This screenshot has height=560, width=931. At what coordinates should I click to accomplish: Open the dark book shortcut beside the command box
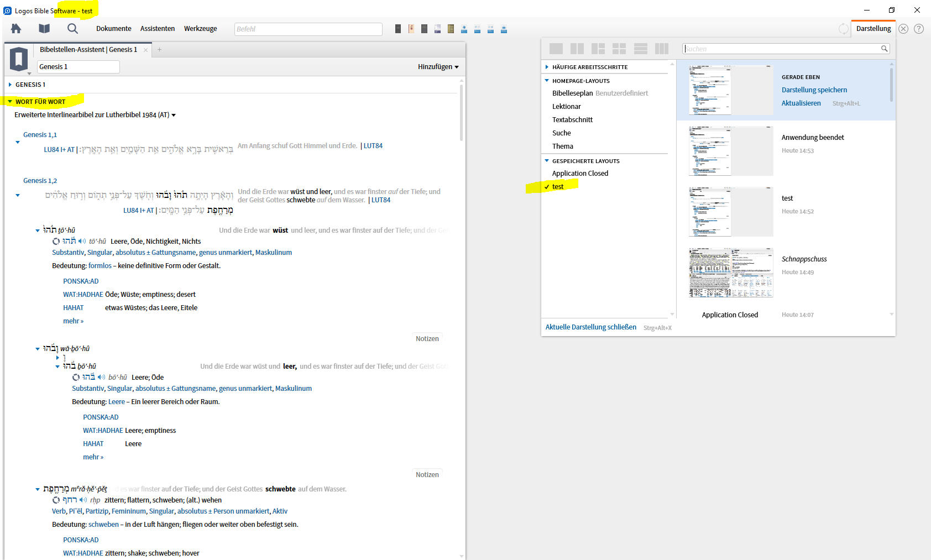[x=398, y=29]
